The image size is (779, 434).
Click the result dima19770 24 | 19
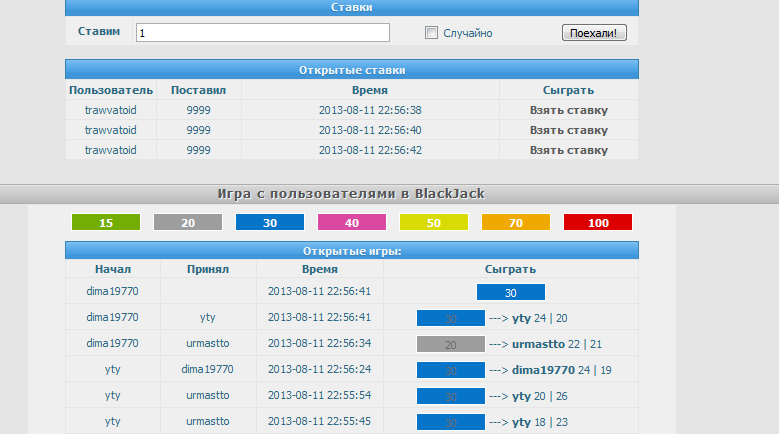point(561,370)
